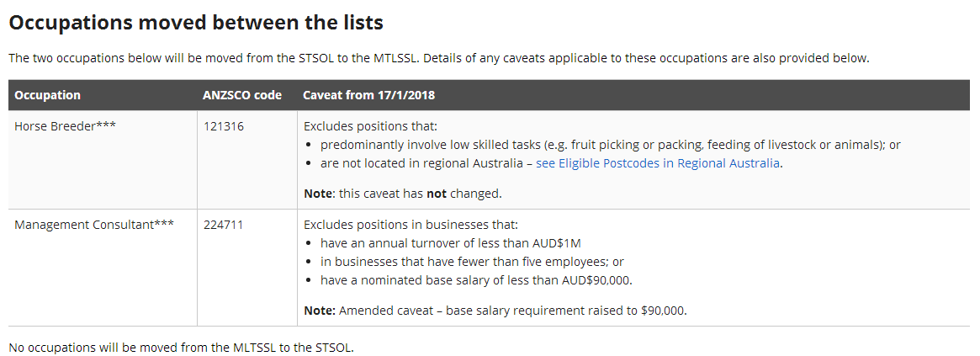Click the Occupation column header
This screenshot has height=356, width=980.
48,95
